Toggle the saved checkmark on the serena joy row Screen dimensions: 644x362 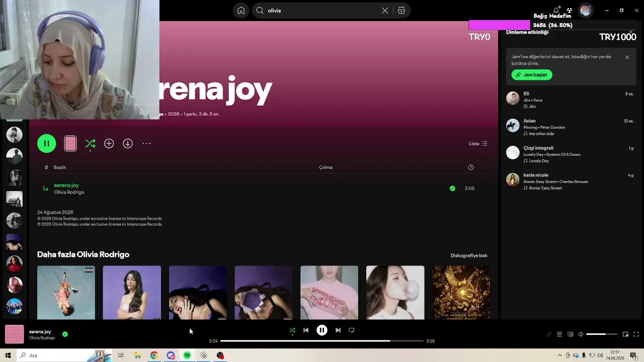point(452,189)
